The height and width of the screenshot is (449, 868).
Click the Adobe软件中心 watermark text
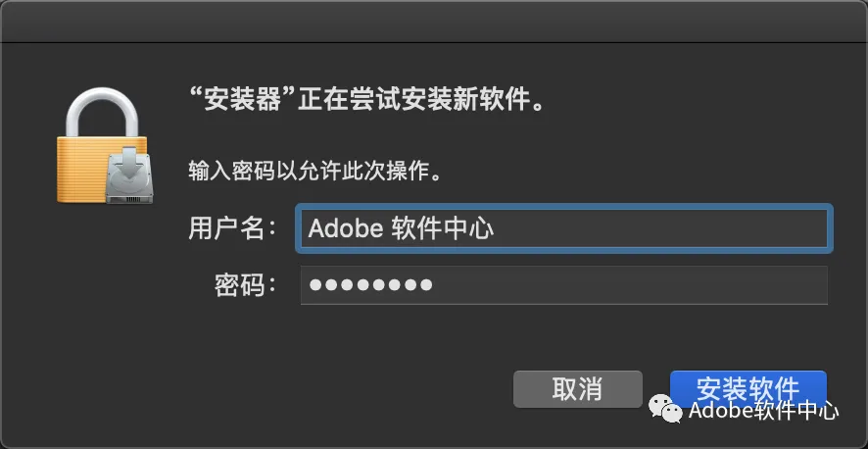[764, 411]
